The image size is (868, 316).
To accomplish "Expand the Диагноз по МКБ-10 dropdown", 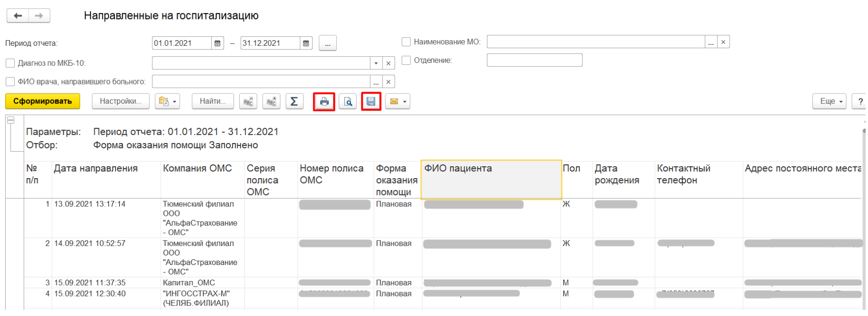I will [376, 63].
